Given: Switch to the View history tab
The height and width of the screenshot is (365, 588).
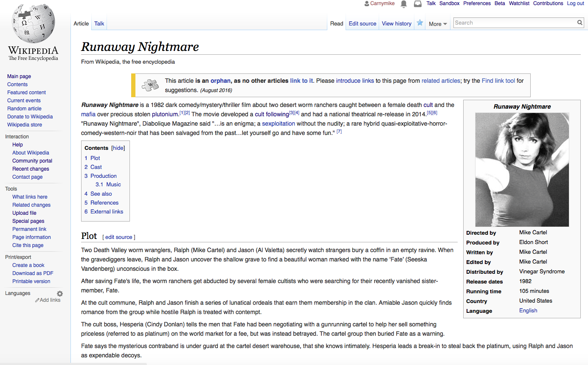Looking at the screenshot, I should (396, 23).
